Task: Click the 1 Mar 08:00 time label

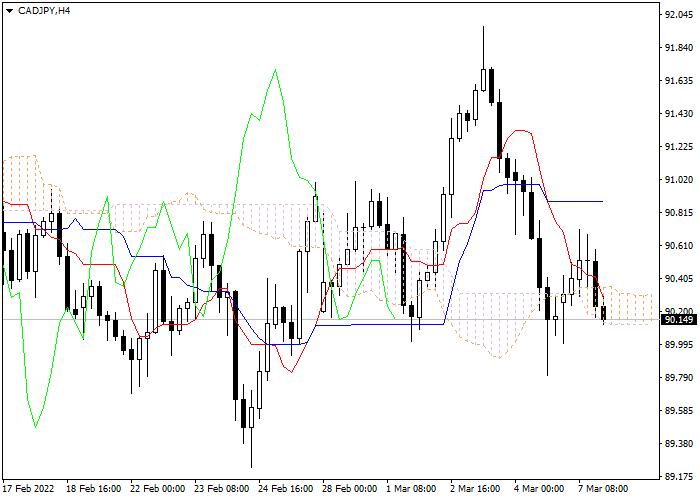Action: click(x=411, y=488)
